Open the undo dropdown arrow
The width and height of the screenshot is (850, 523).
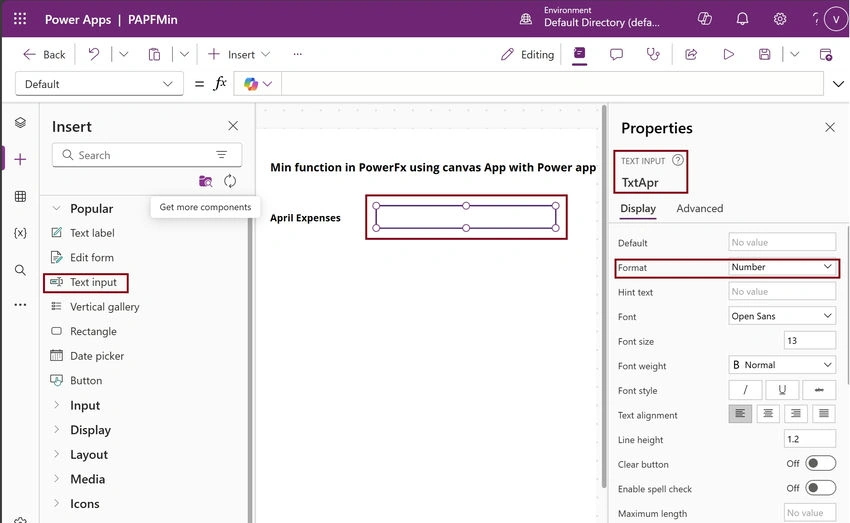124,54
